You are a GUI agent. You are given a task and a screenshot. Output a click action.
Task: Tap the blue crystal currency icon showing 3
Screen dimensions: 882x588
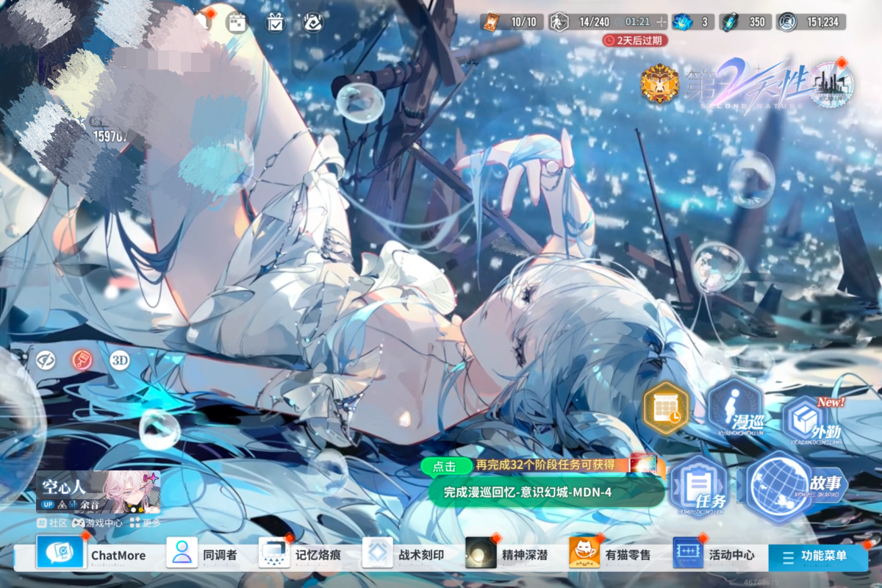(x=684, y=22)
